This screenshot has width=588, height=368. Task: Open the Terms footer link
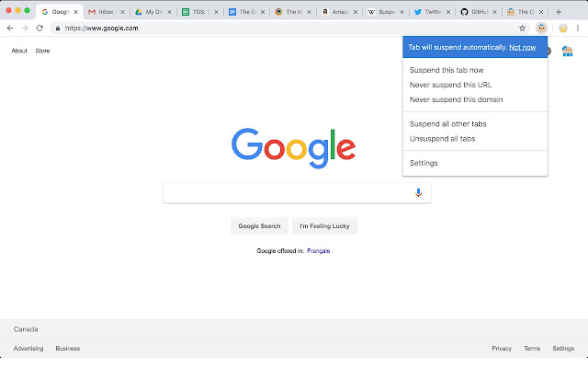pos(532,349)
